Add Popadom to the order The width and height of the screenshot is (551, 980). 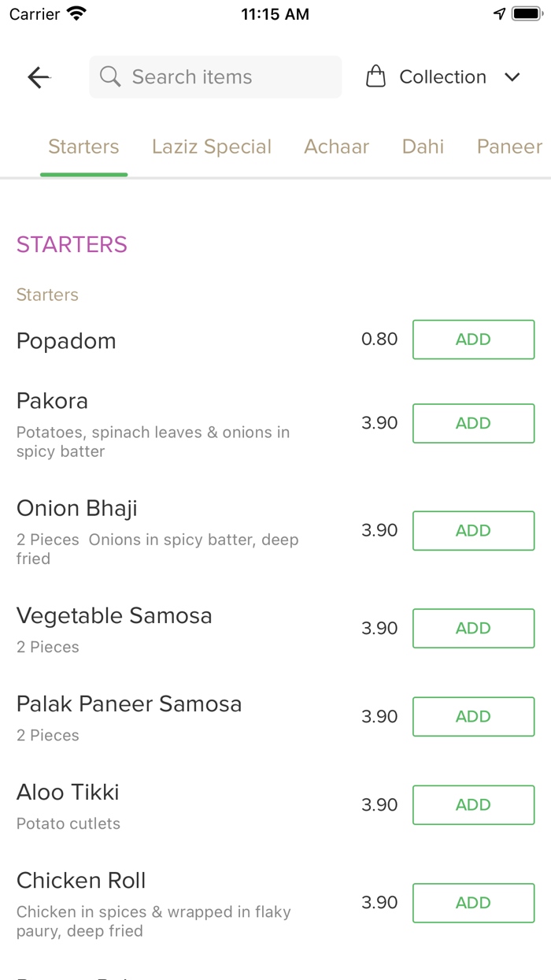click(x=473, y=340)
